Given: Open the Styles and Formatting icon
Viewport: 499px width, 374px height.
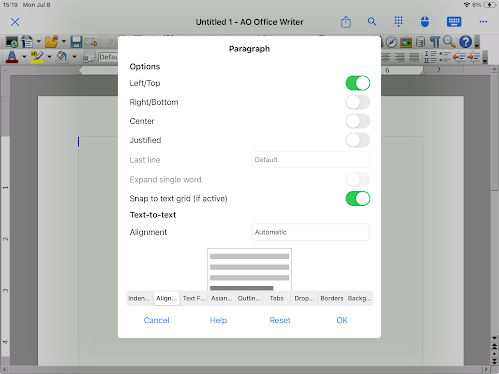Looking at the screenshot, I should (89, 57).
